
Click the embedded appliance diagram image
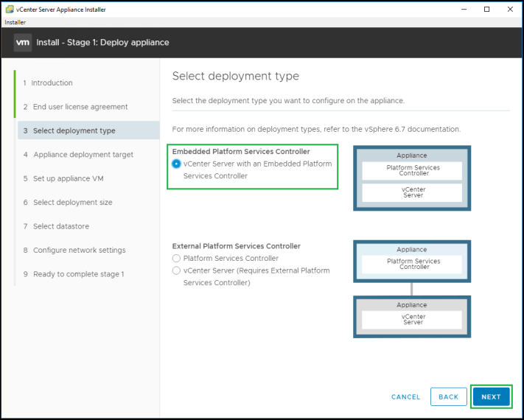[412, 178]
